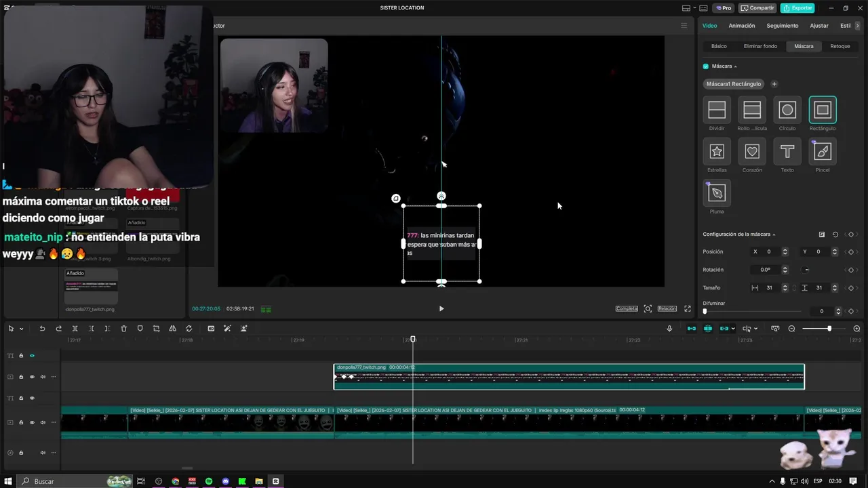The width and height of the screenshot is (868, 488).
Task: Open the Eliminar fondo sub-tab
Action: pos(760,46)
